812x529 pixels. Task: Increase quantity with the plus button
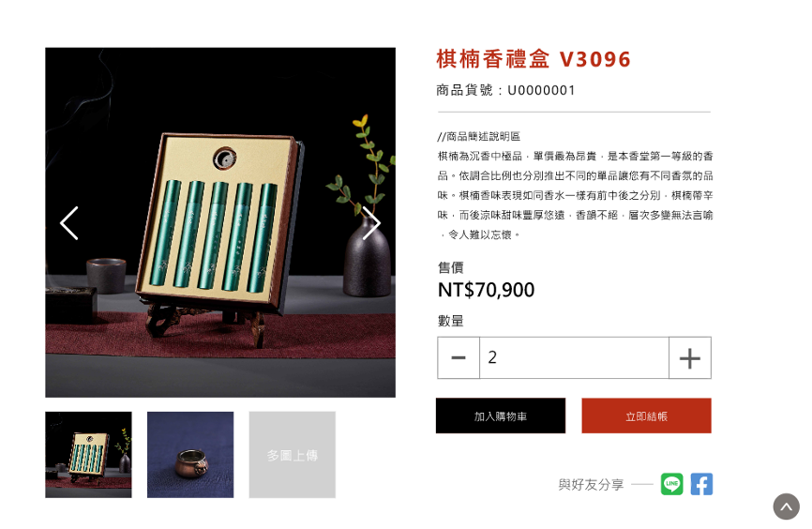point(690,358)
